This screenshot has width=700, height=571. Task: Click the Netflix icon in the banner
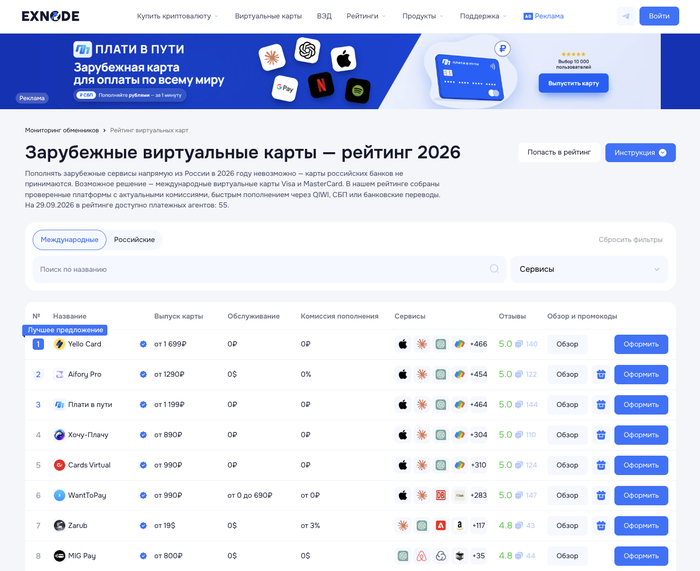click(321, 84)
